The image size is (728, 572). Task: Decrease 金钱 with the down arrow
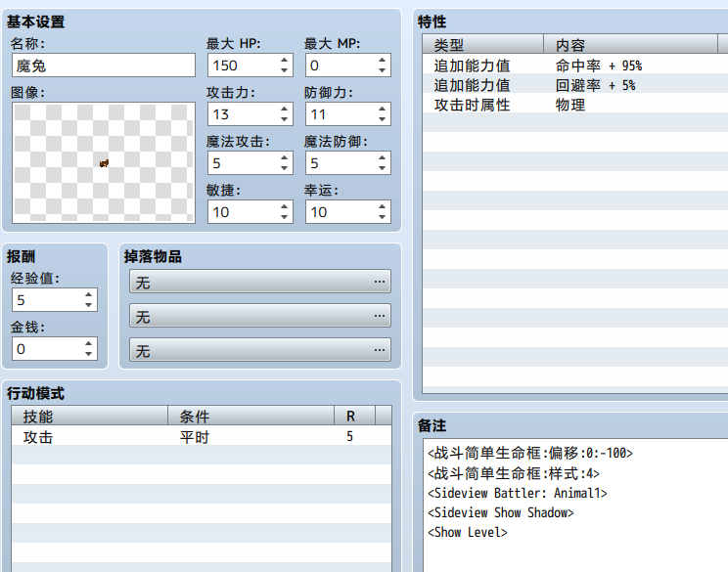(x=88, y=354)
